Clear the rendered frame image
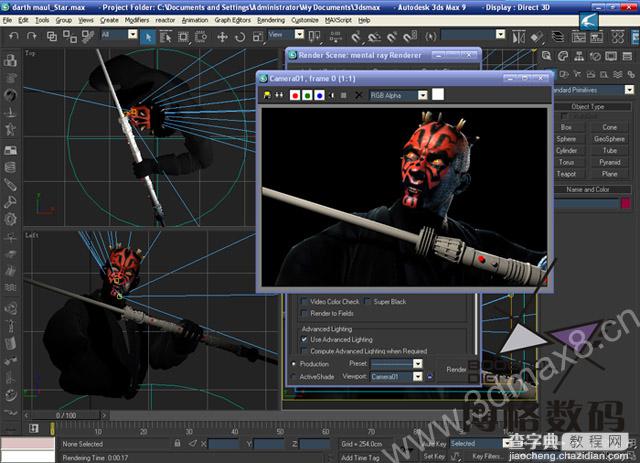Image resolution: width=640 pixels, height=463 pixels. pyautogui.click(x=358, y=95)
